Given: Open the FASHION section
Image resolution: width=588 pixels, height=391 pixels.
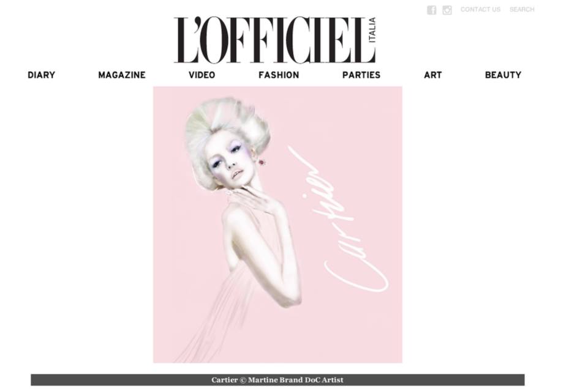Looking at the screenshot, I should point(279,75).
